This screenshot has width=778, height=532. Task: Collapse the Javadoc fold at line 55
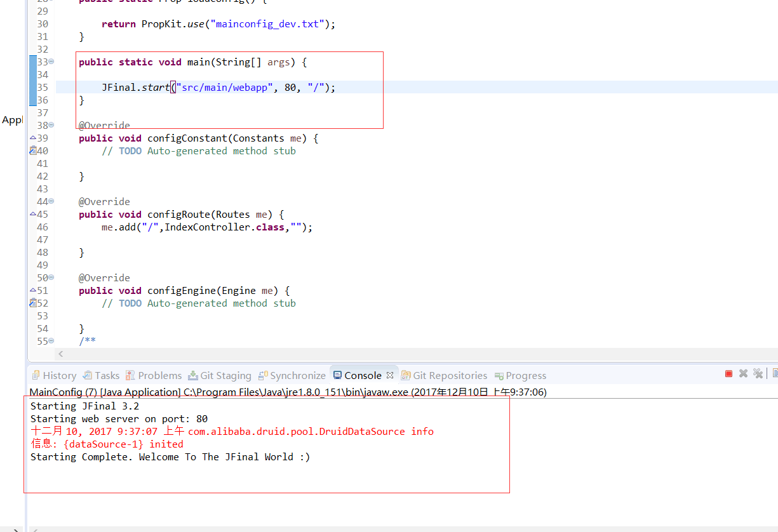tap(51, 341)
